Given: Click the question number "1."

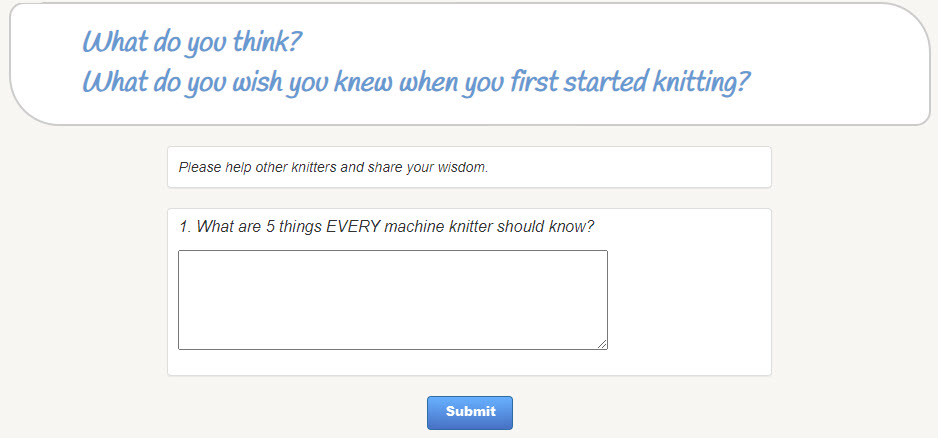Looking at the screenshot, I should pyautogui.click(x=185, y=227).
